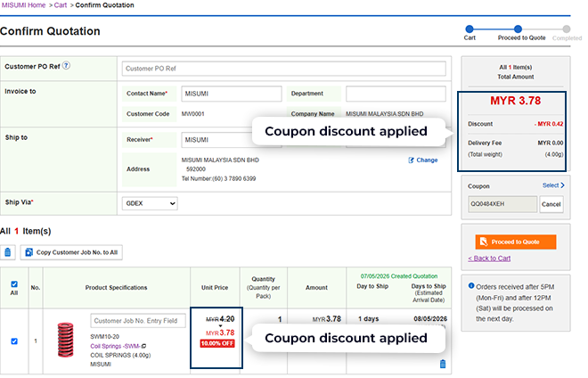Click the Change address link
This screenshot has width=588, height=378.
pos(427,160)
